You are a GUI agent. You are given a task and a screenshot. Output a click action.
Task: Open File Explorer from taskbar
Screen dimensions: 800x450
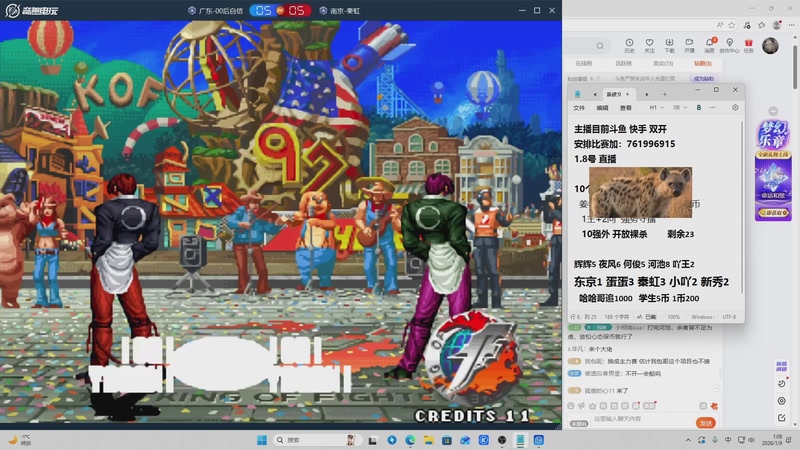[x=428, y=440]
